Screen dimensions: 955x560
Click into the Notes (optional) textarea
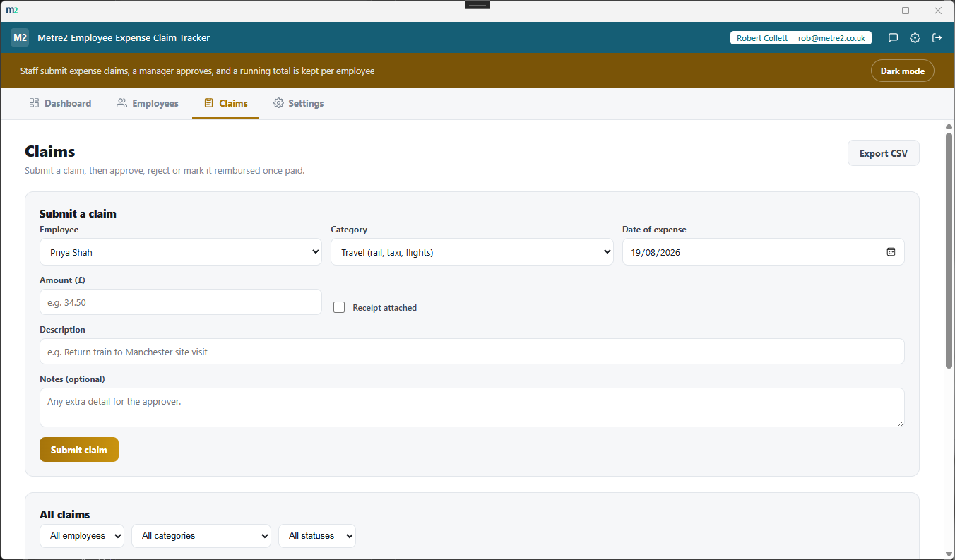pos(472,407)
